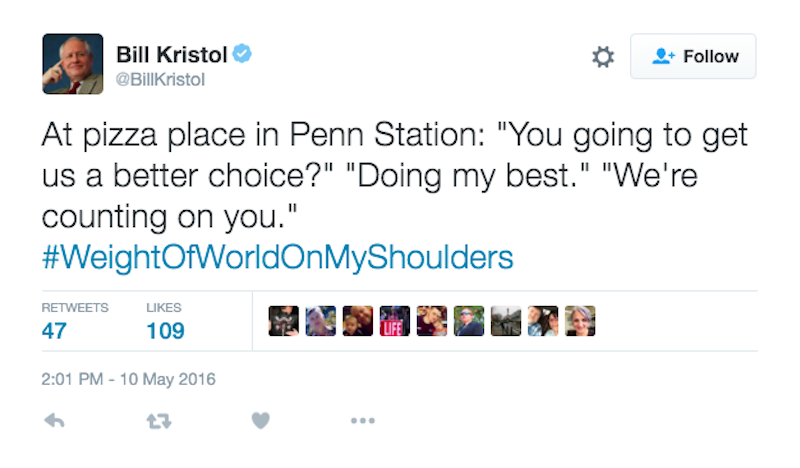This screenshot has height=468, width=800.
Task: Follow Bill Kristol
Action: pyautogui.click(x=693, y=57)
